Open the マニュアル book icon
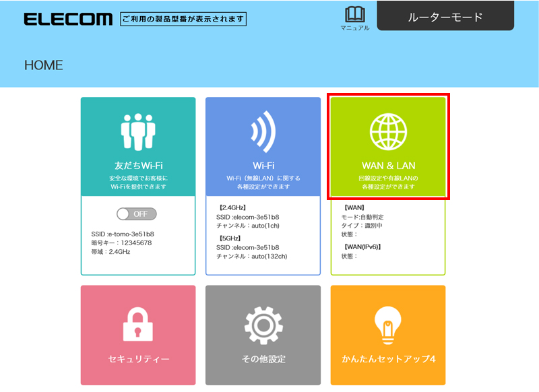Viewport: 539px width, 392px height. [x=355, y=14]
